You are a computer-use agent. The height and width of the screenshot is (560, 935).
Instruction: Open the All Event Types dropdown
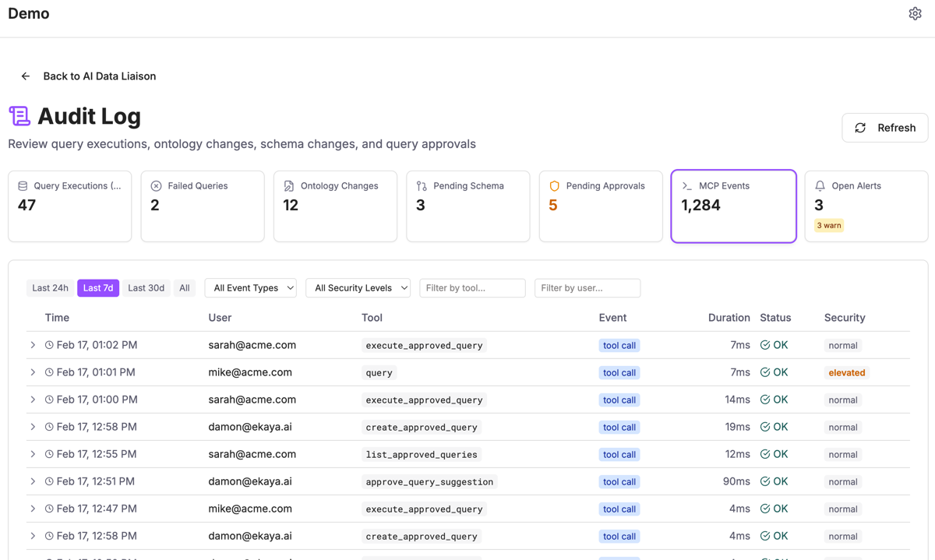click(250, 287)
